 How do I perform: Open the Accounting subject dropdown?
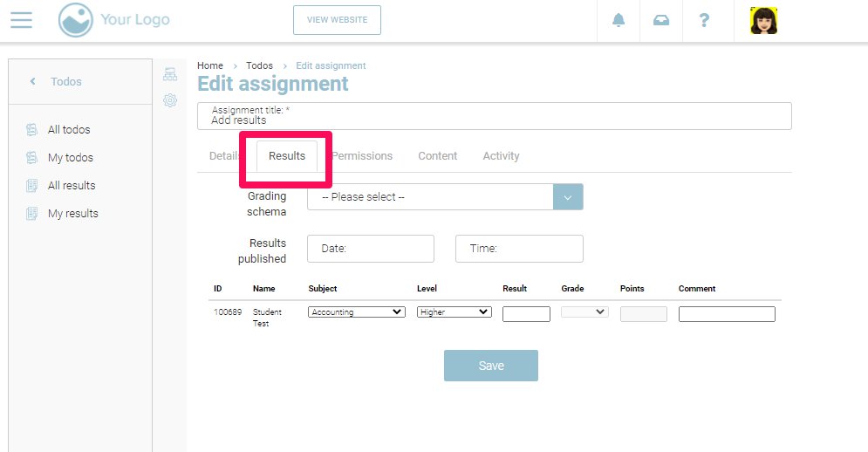click(357, 312)
